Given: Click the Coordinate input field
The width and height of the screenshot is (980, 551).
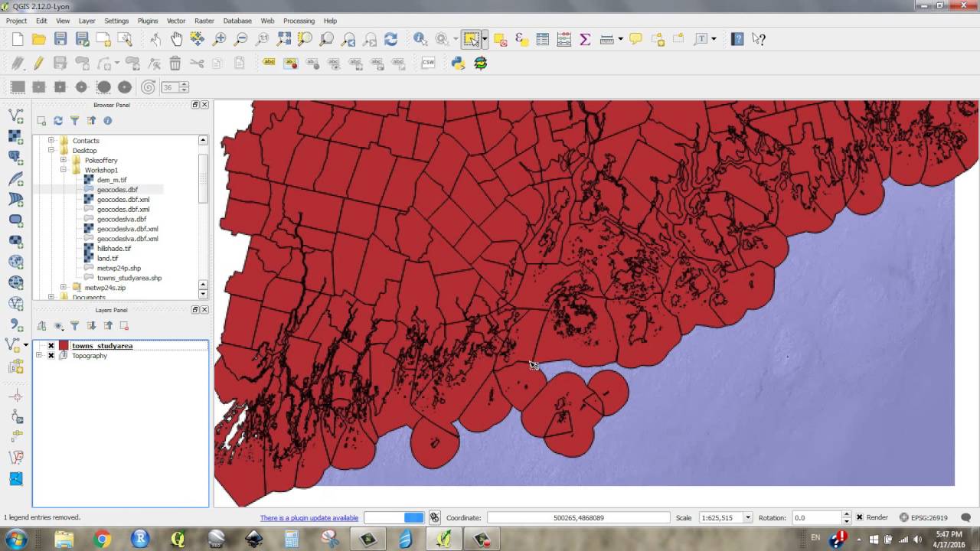Looking at the screenshot, I should click(x=578, y=518).
